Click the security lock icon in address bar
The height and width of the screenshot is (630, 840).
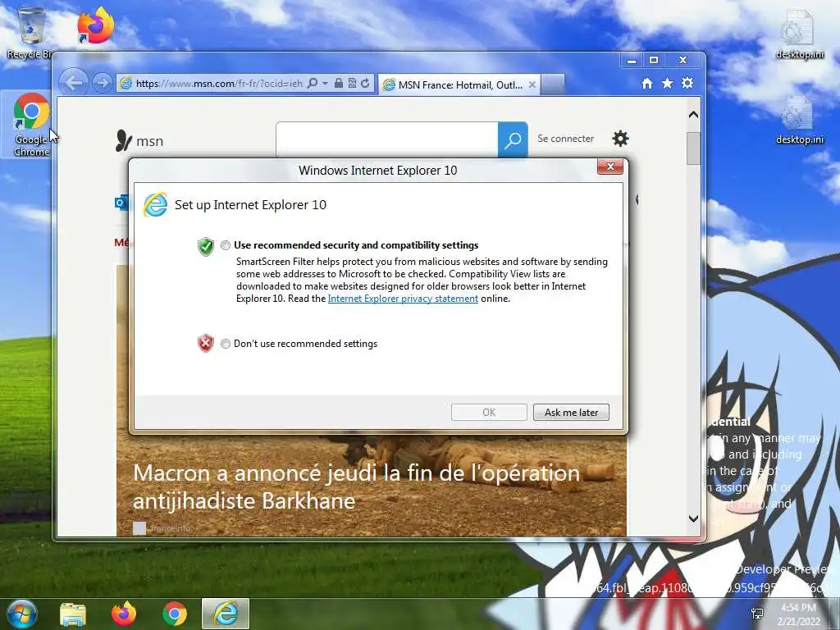[x=339, y=83]
